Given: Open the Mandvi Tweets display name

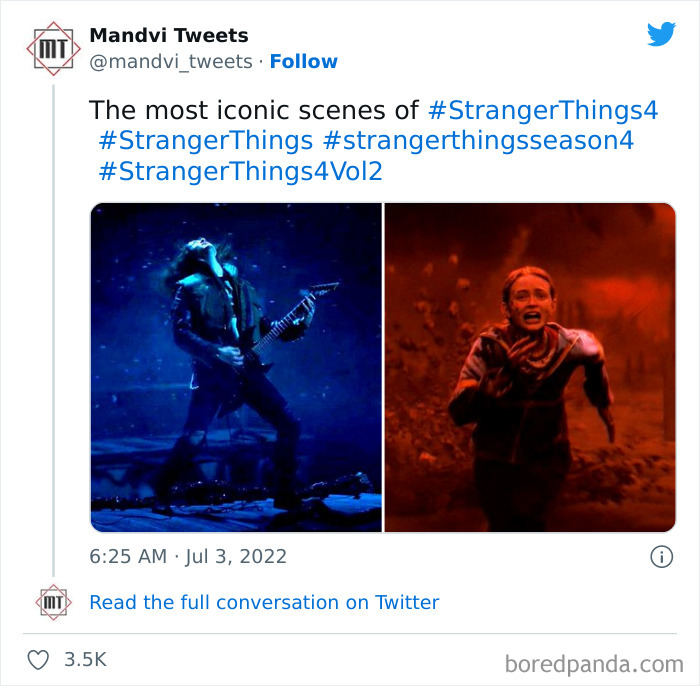Looking at the screenshot, I should pyautogui.click(x=169, y=36).
